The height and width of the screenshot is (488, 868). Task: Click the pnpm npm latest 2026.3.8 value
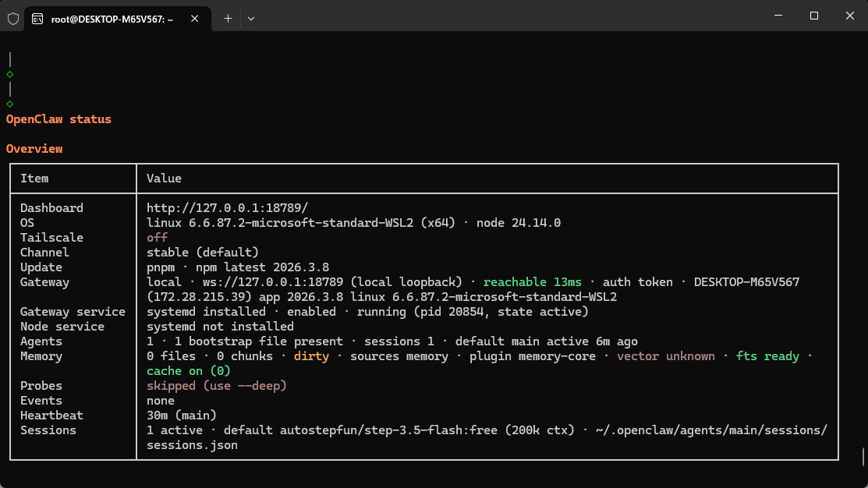pos(238,267)
